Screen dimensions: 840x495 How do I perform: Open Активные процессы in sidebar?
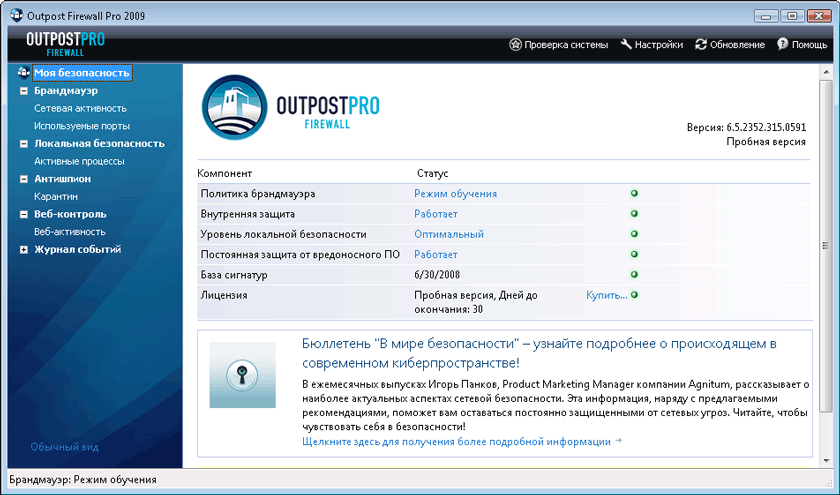point(79,161)
